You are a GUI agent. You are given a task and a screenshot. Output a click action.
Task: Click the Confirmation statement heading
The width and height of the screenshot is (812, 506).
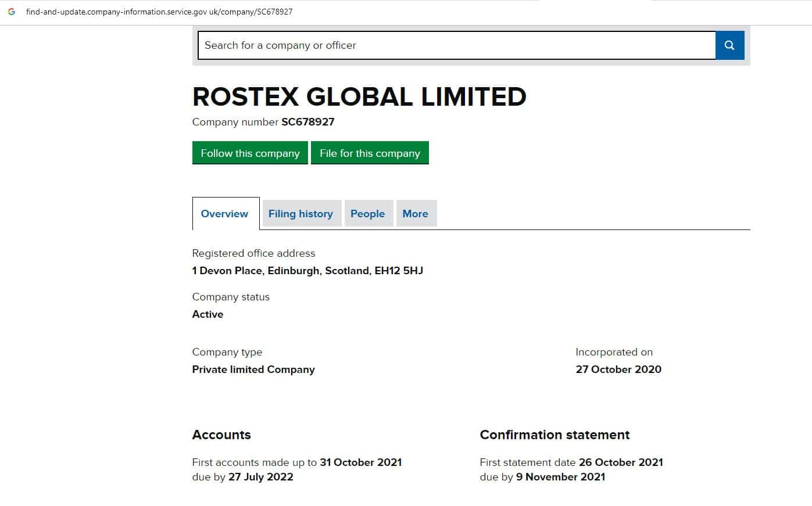pyautogui.click(x=555, y=435)
